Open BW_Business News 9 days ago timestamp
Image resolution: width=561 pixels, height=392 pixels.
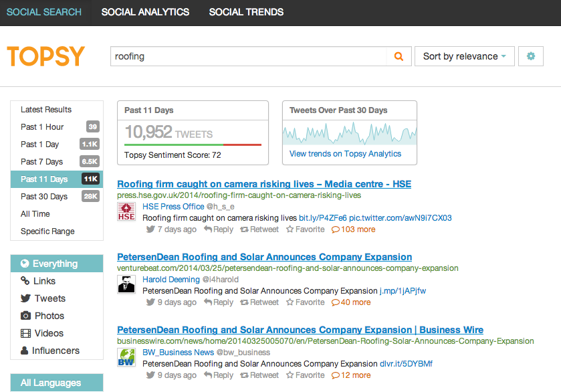[177, 375]
